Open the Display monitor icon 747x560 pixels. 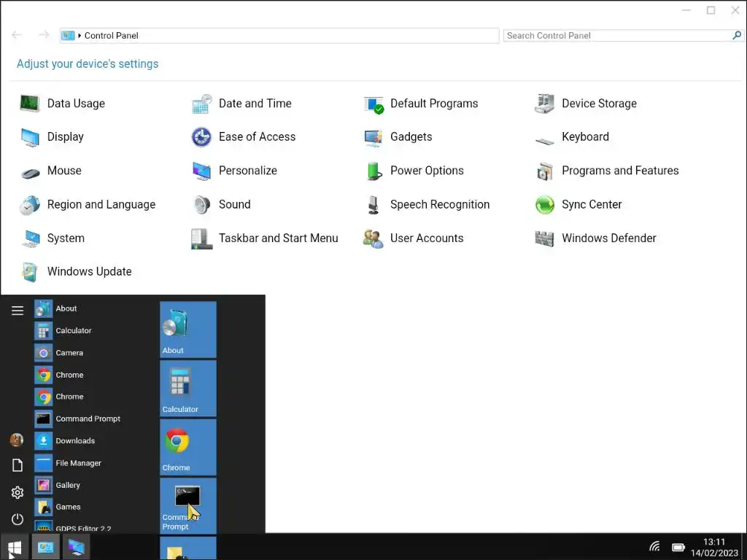[x=29, y=137]
